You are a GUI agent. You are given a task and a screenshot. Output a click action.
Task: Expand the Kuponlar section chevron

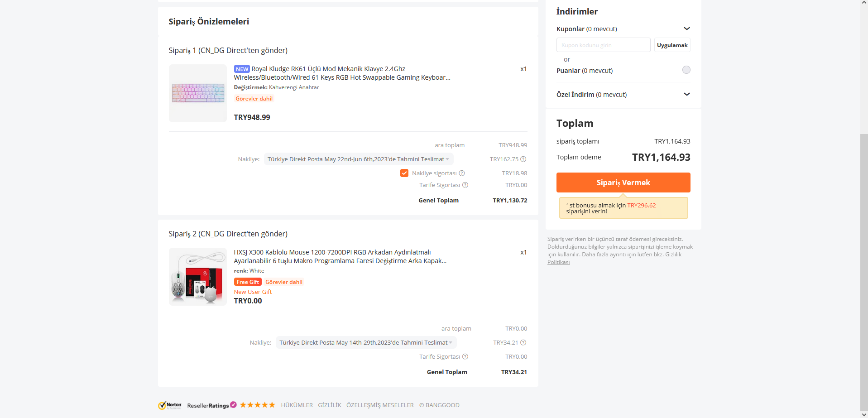pyautogui.click(x=687, y=29)
